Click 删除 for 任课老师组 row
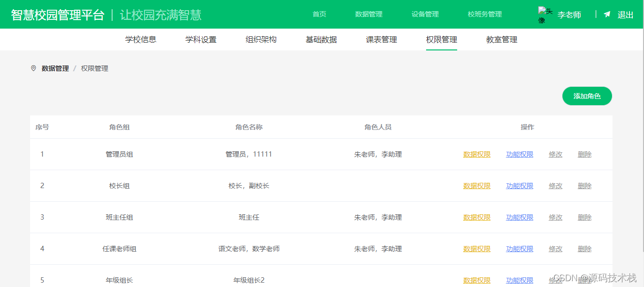Screen dimensions: 644x287 click(x=585, y=249)
